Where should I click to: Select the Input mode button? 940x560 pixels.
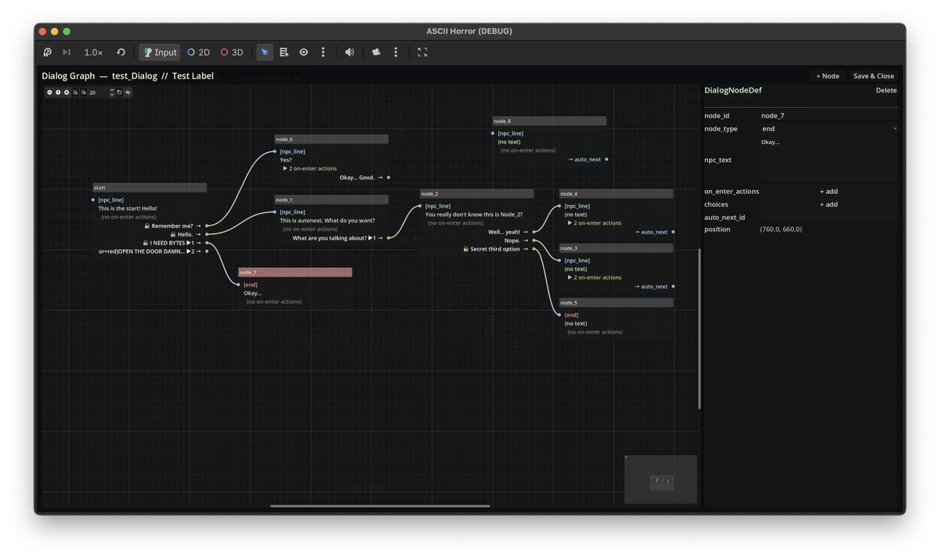click(x=160, y=52)
